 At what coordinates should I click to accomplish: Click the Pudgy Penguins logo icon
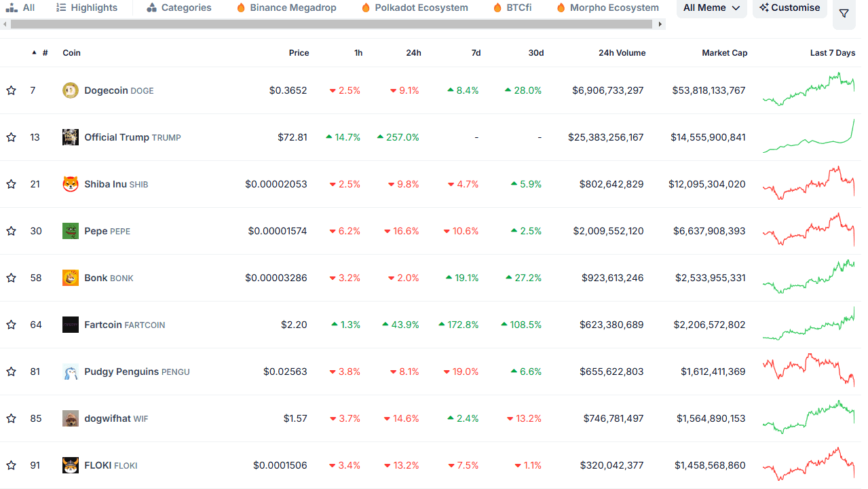point(71,372)
